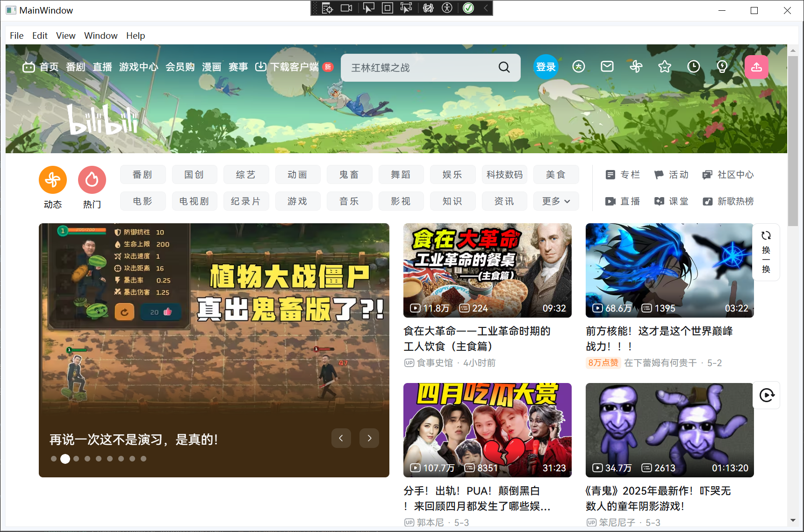The height and width of the screenshot is (532, 804).
Task: Open 活动 flag icon link
Action: (659, 175)
